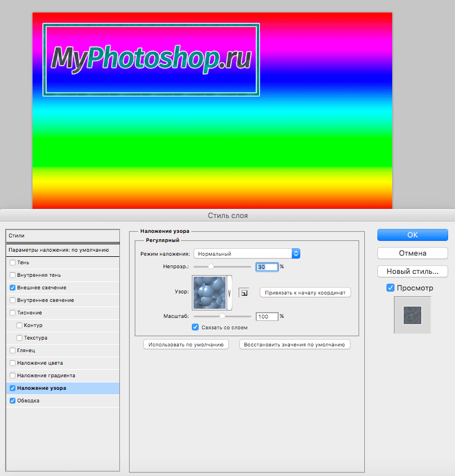Click the Новый стиль... button
The height and width of the screenshot is (476, 455).
[413, 272]
